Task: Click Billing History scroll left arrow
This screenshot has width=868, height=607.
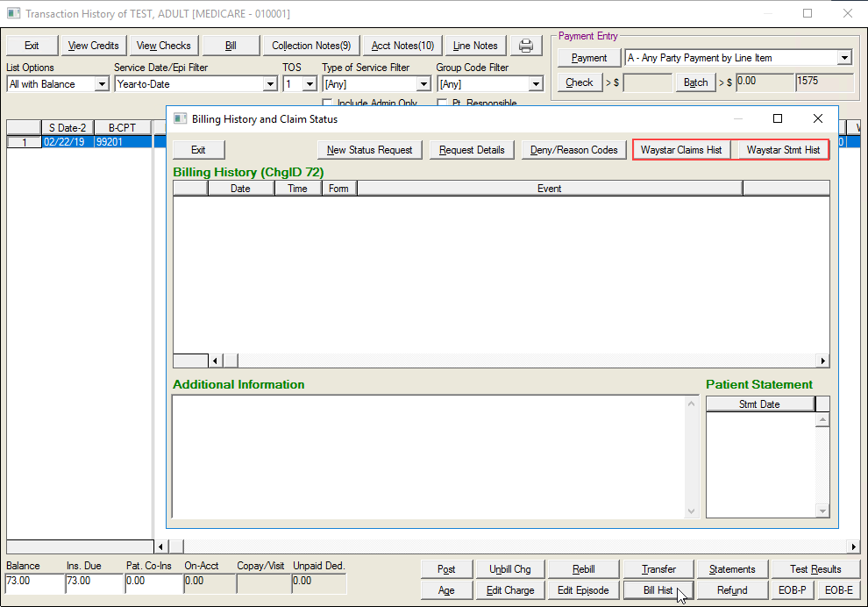Action: [x=216, y=361]
